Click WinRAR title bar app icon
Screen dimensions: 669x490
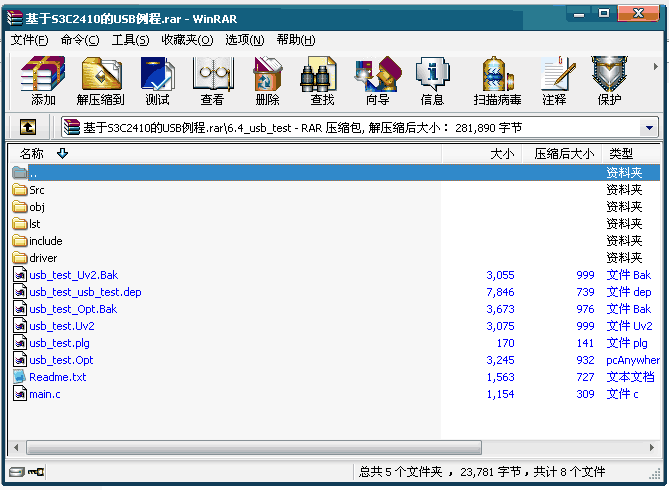coord(15,18)
